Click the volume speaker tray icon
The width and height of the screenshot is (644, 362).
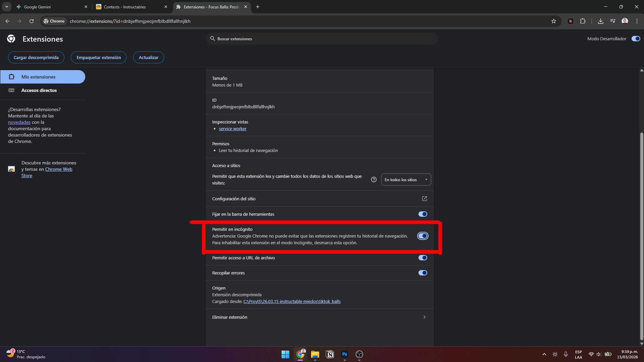pos(599,354)
